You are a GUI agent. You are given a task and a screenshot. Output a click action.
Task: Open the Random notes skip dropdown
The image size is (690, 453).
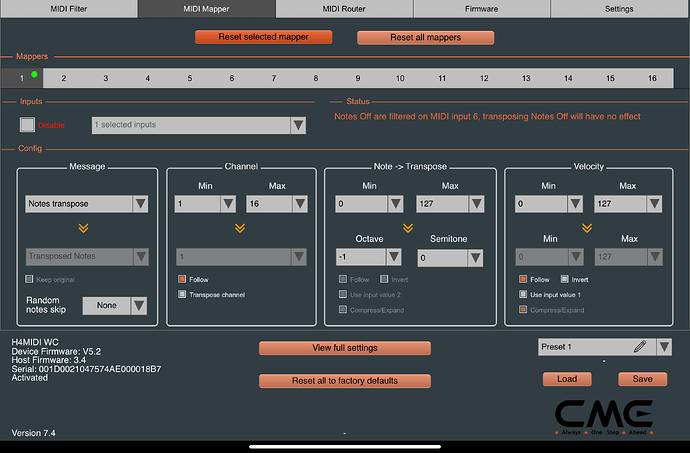117,306
